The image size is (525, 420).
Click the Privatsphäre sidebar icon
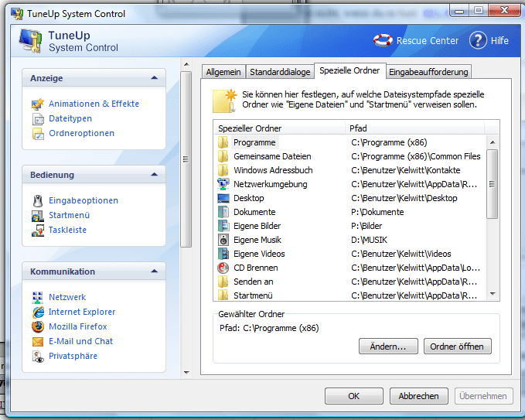tap(38, 356)
